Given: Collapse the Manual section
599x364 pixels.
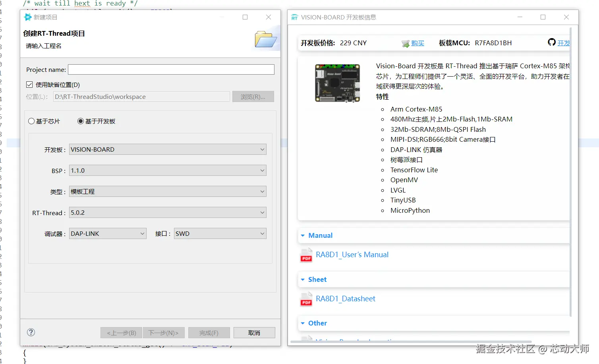Looking at the screenshot, I should pos(303,235).
